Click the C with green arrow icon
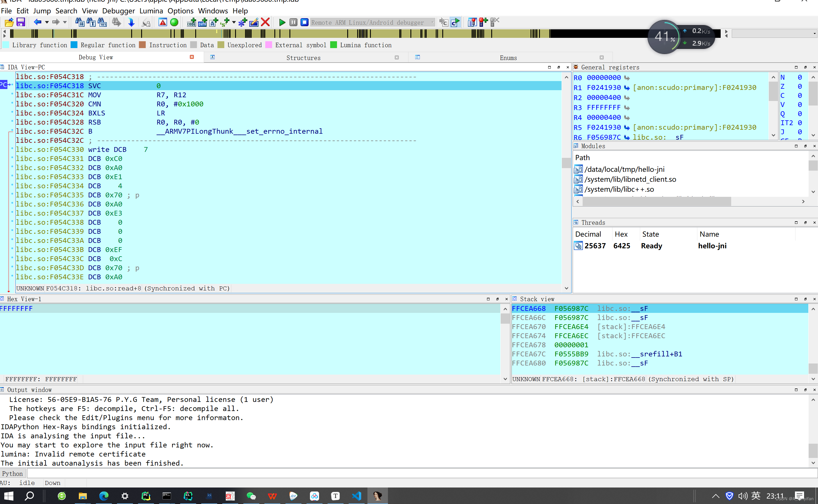818x504 pixels. (x=455, y=22)
